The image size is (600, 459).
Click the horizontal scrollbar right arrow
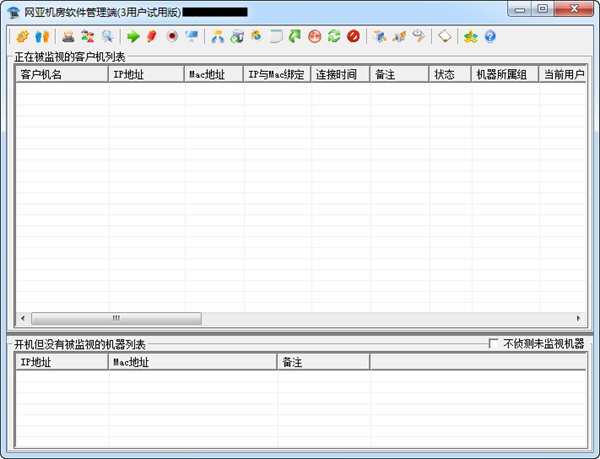[x=578, y=318]
